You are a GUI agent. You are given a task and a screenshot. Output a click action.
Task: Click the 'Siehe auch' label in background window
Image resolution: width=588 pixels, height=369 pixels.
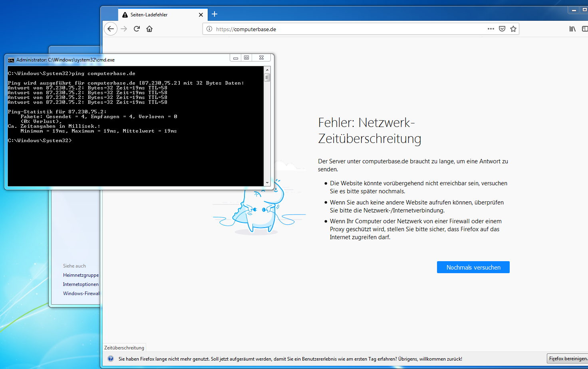tap(74, 266)
